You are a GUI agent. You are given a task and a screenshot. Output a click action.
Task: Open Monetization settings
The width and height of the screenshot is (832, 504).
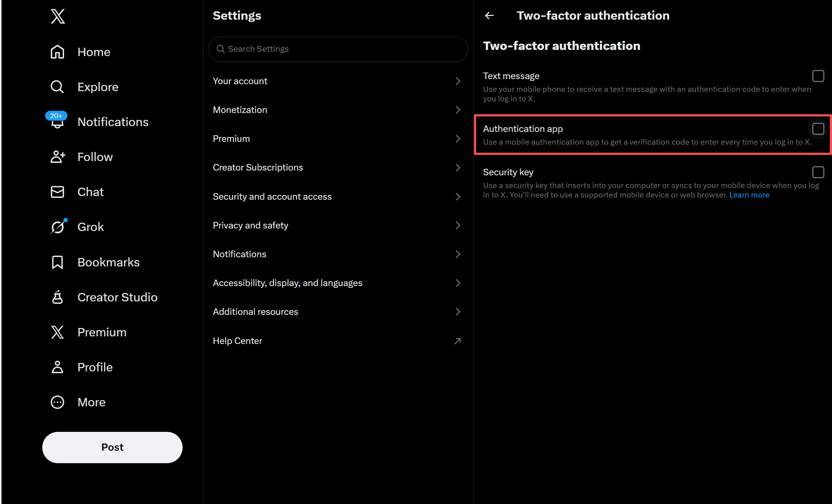(x=338, y=110)
